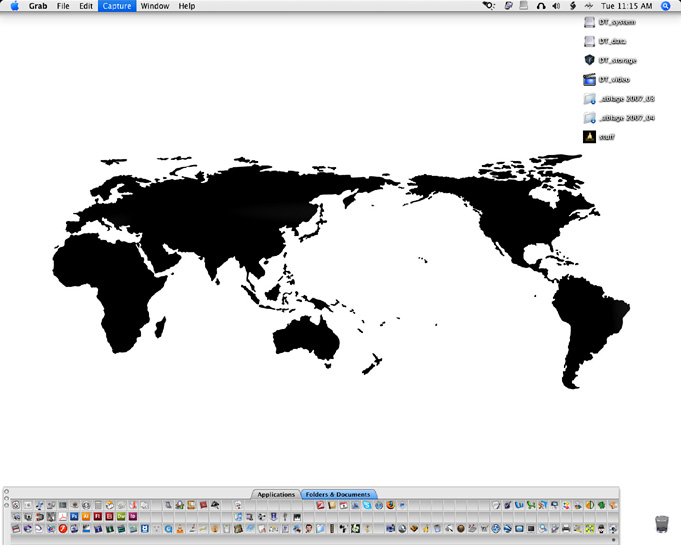Click the volume icon in menu bar
The height and width of the screenshot is (545, 681).
pyautogui.click(x=556, y=6)
